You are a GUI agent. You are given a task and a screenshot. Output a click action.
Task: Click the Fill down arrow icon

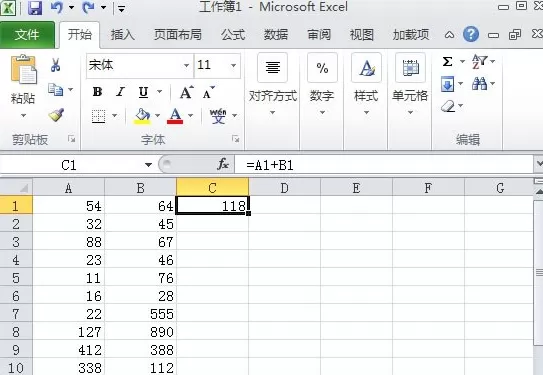[447, 84]
